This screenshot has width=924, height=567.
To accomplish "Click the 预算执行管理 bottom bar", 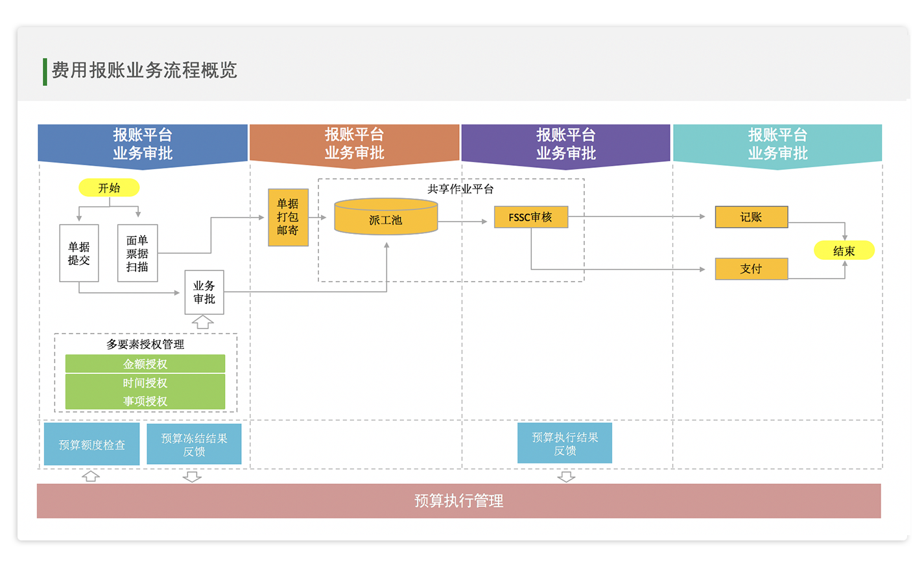I will (x=459, y=501).
